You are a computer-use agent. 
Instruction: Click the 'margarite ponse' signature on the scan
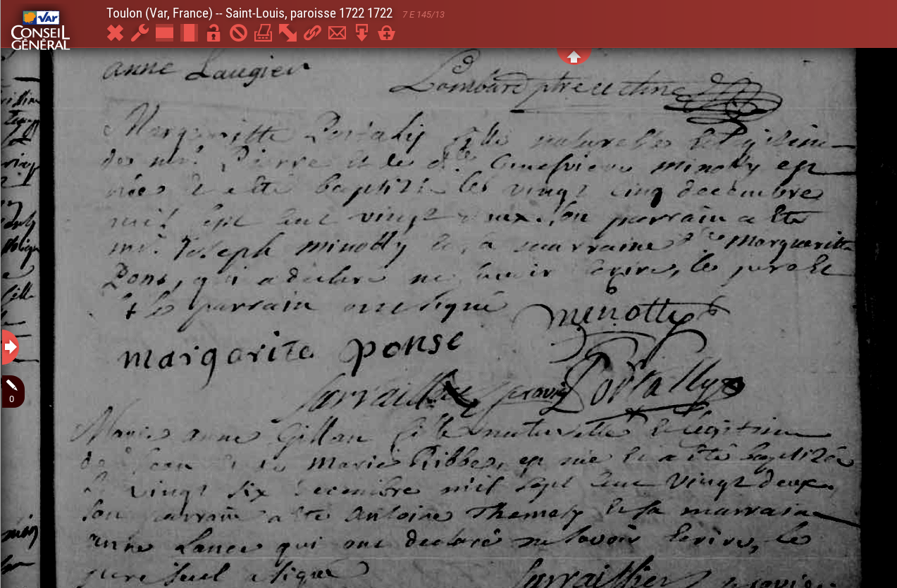click(290, 350)
